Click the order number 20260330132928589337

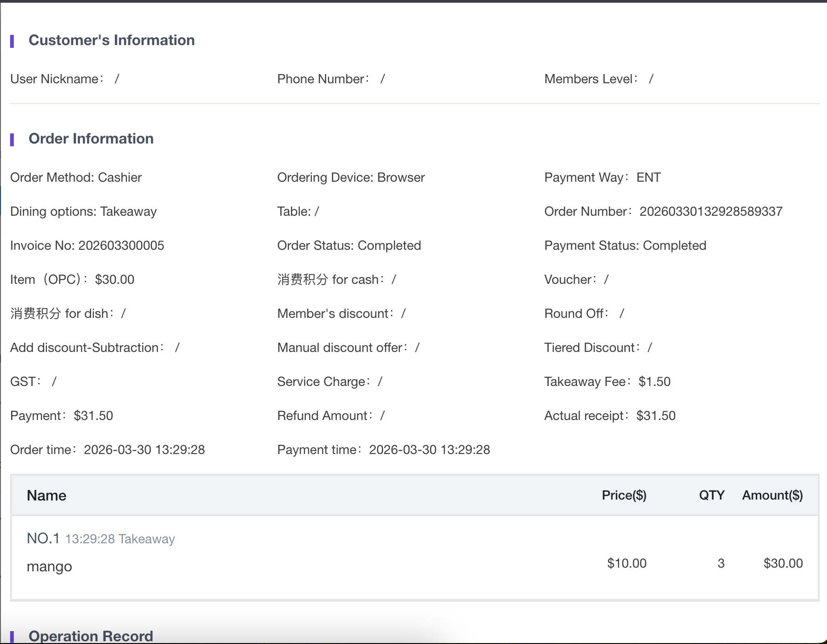click(x=711, y=212)
